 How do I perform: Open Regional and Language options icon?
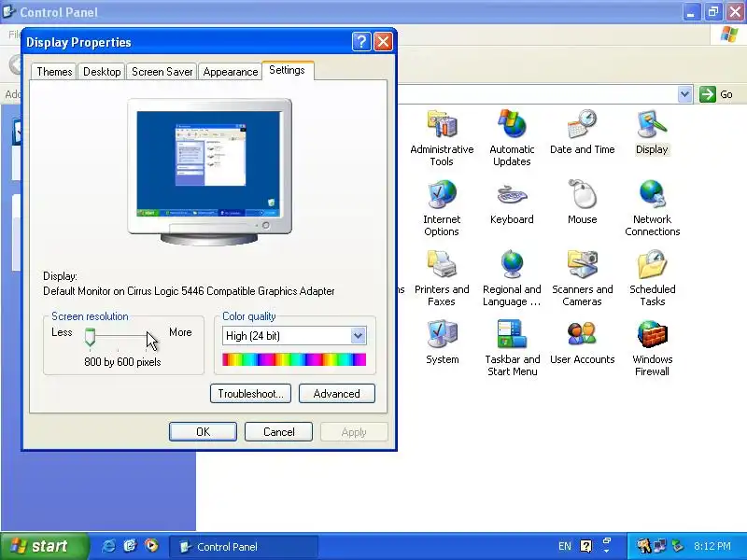pos(512,264)
